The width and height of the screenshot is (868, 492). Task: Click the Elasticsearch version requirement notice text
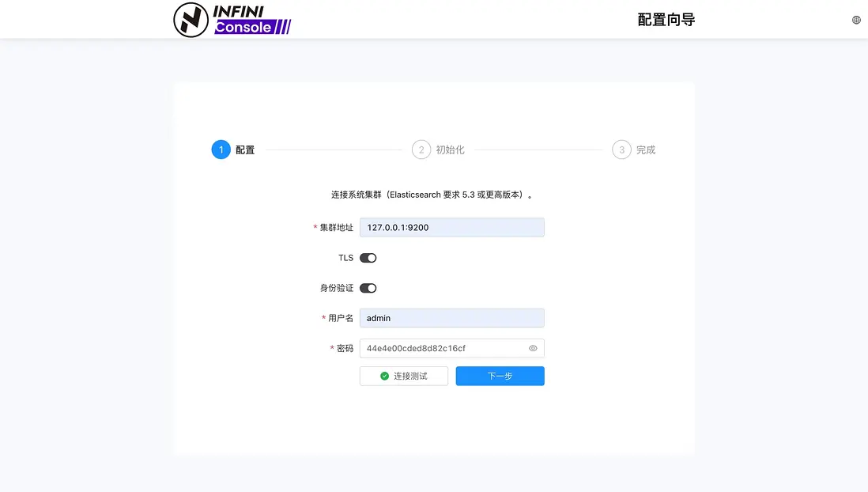pos(433,195)
